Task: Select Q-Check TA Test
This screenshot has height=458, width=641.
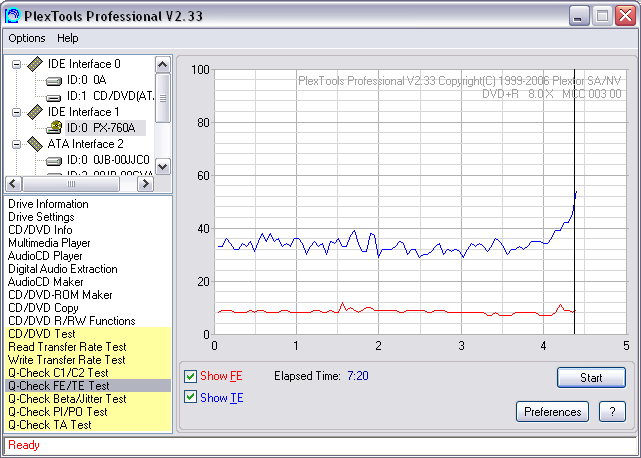Action: tap(88, 425)
